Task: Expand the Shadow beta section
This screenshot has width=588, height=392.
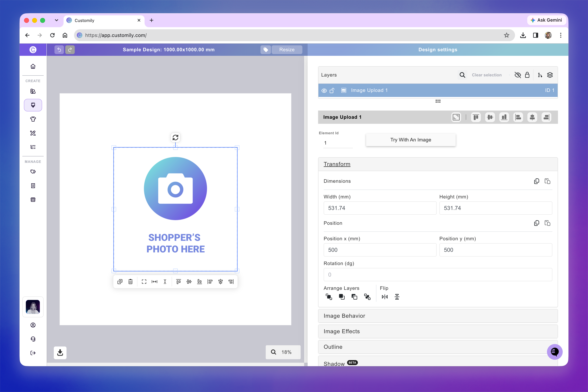Action: [x=438, y=361]
